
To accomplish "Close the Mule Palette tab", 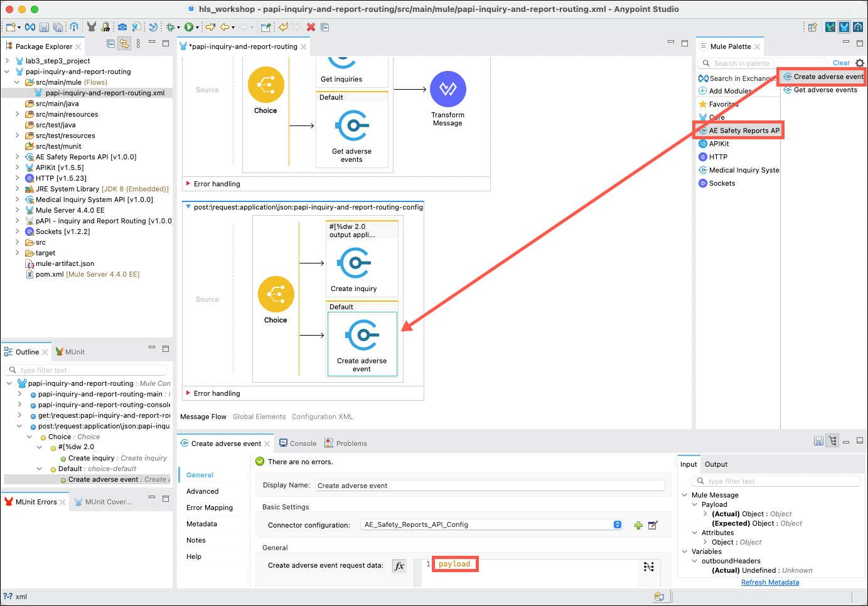I will [758, 46].
